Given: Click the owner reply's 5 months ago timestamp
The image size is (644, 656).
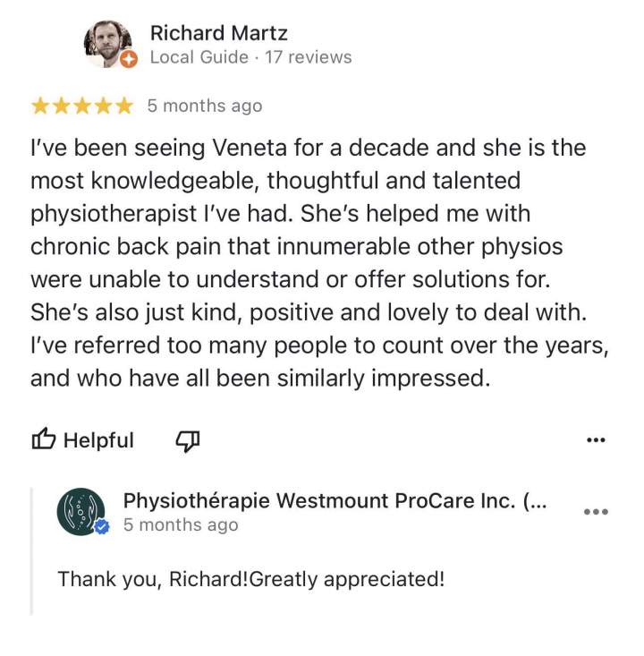Looking at the screenshot, I should [x=181, y=524].
